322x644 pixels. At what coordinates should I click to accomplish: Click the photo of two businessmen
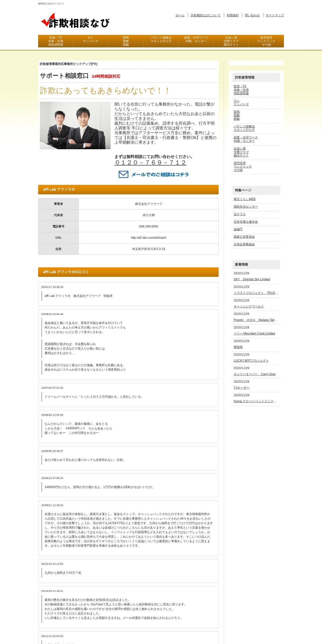pos(75,125)
